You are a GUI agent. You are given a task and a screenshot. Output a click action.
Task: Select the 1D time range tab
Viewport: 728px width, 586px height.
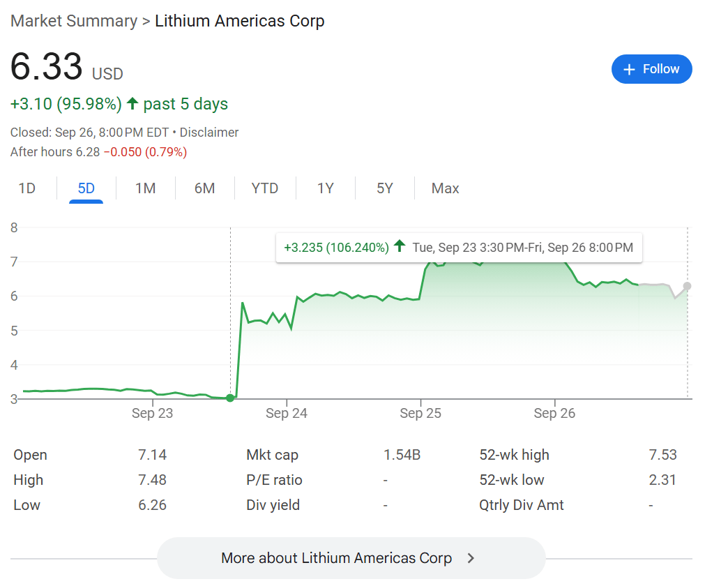pos(27,188)
